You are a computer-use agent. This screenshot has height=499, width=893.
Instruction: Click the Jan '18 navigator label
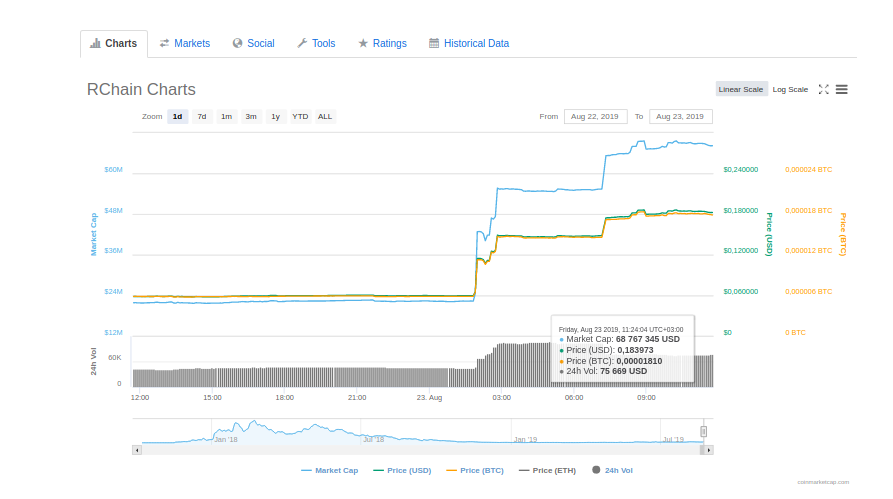(226, 440)
